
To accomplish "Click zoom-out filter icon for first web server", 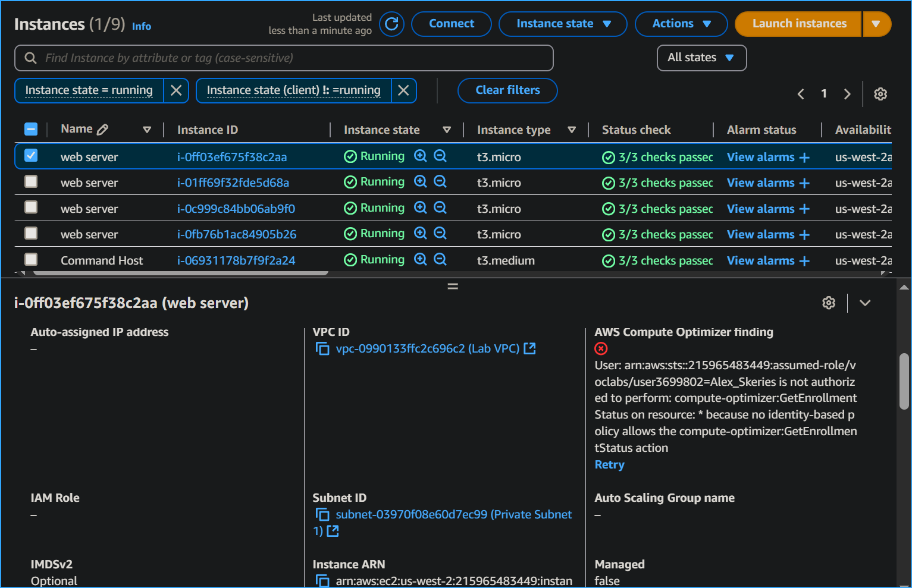I will tap(440, 156).
